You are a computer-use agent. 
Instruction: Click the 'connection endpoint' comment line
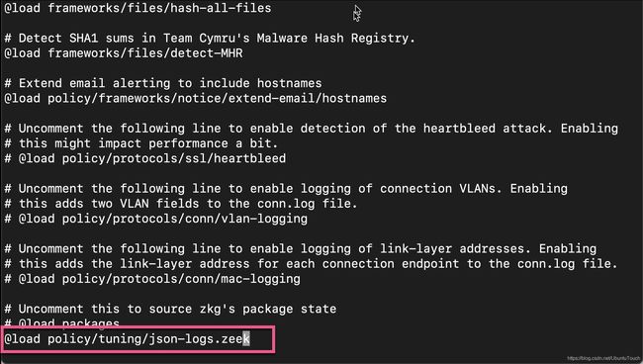[311, 264]
